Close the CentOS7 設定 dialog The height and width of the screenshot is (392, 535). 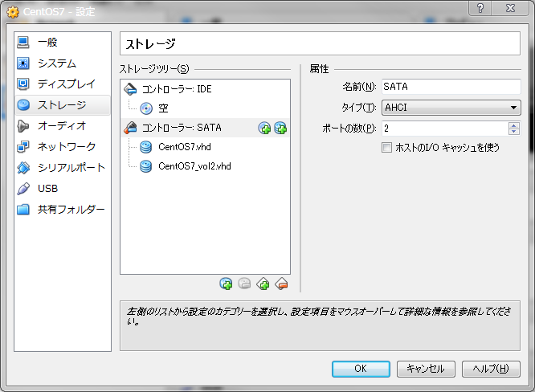pos(510,8)
